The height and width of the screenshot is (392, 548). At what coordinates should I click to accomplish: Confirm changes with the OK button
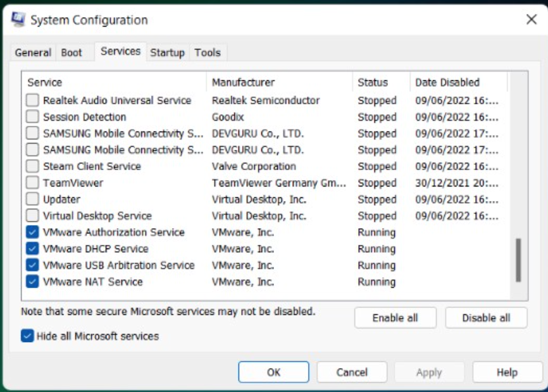(273, 372)
